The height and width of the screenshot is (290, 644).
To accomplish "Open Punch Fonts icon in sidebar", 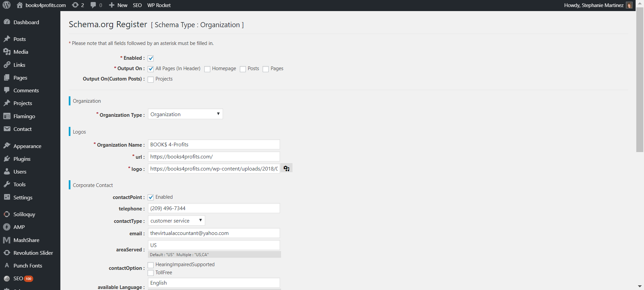I will click(x=7, y=265).
